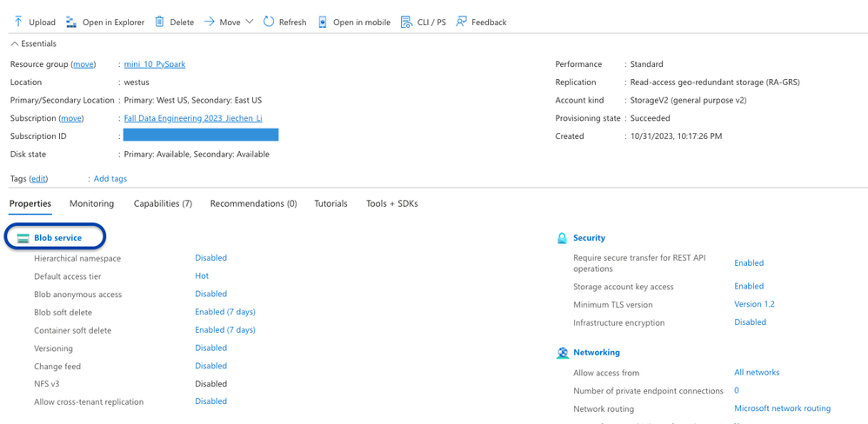Click the Open in mobile phone icon
Viewport: 868px width, 424px height.
[x=323, y=22]
